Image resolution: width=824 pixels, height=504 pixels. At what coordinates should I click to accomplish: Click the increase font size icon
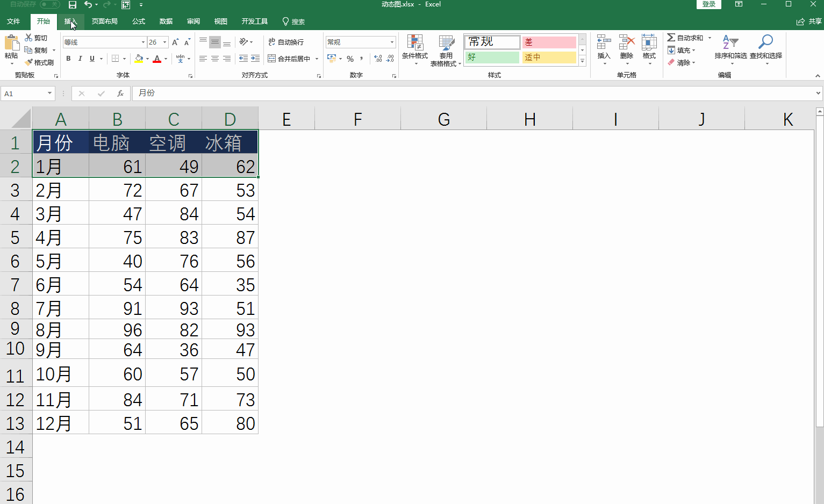coord(175,42)
